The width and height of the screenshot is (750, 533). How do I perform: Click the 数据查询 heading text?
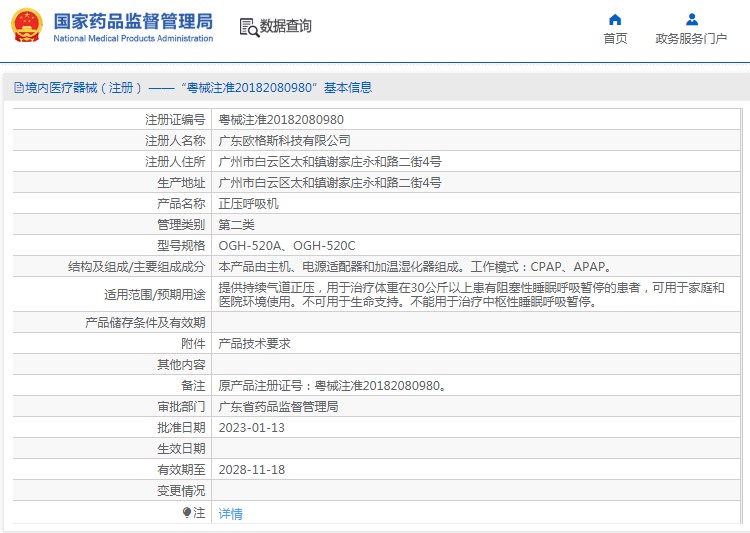[x=285, y=27]
